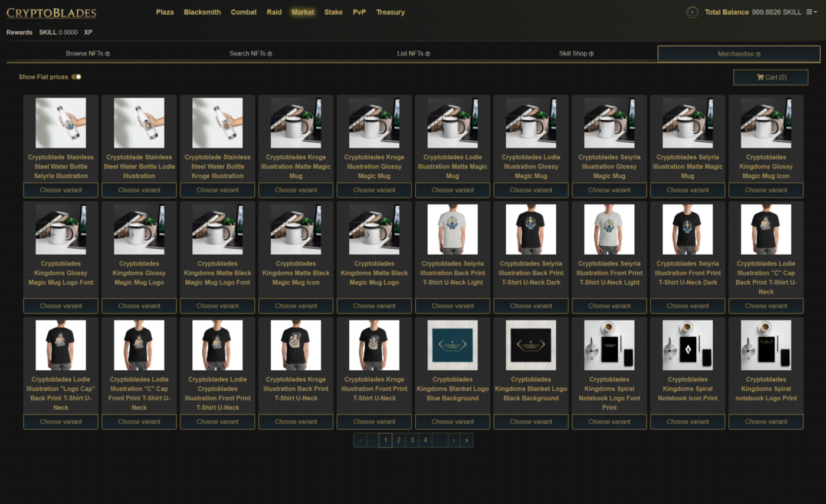The image size is (826, 504).
Task: Open the hamburger menu in top right
Action: point(812,12)
